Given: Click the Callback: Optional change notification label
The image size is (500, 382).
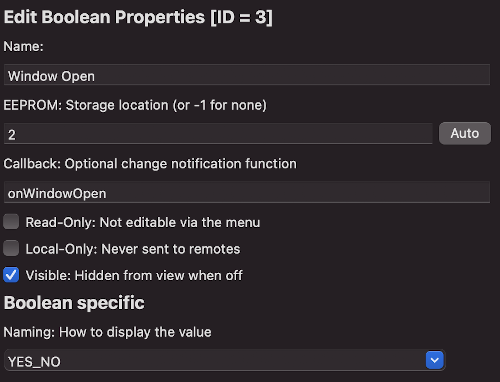Looking at the screenshot, I should [x=150, y=164].
